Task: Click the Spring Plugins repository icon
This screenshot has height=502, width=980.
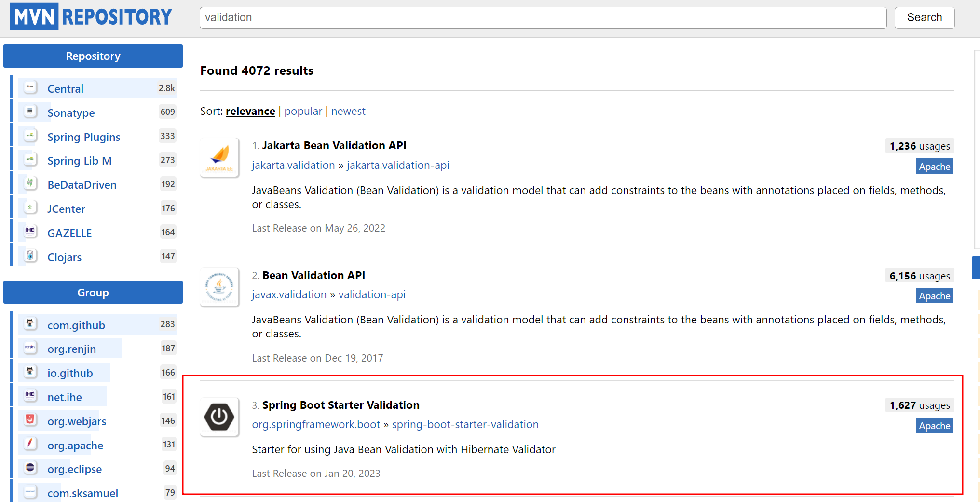Action: 30,135
